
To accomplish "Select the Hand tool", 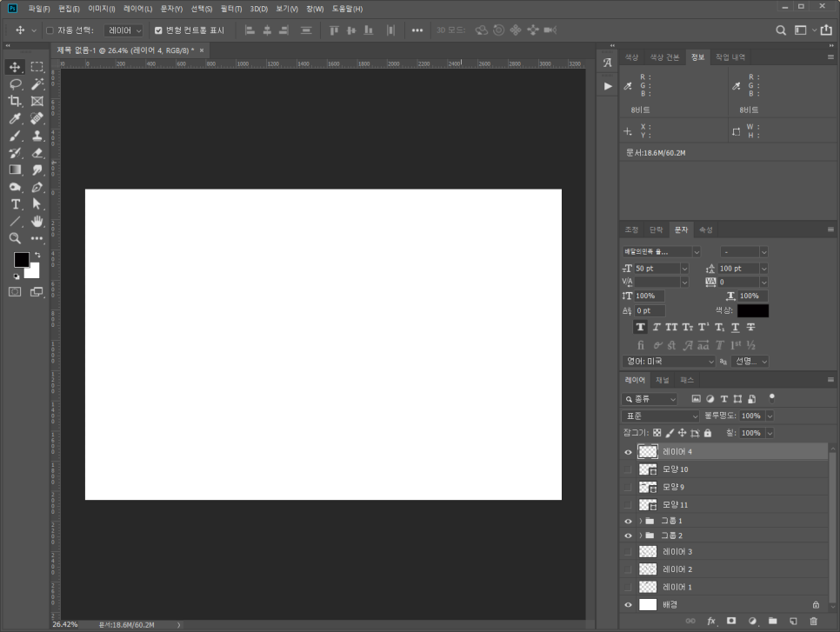I will pos(37,221).
